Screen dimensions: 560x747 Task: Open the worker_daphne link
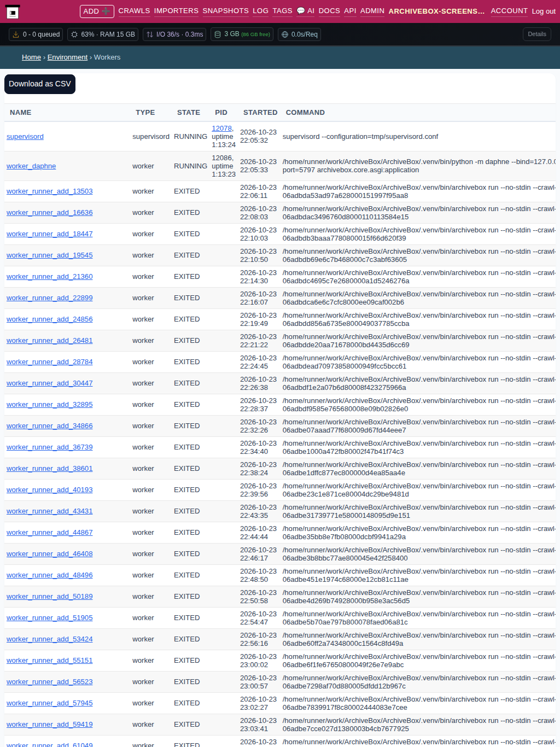pyautogui.click(x=31, y=166)
